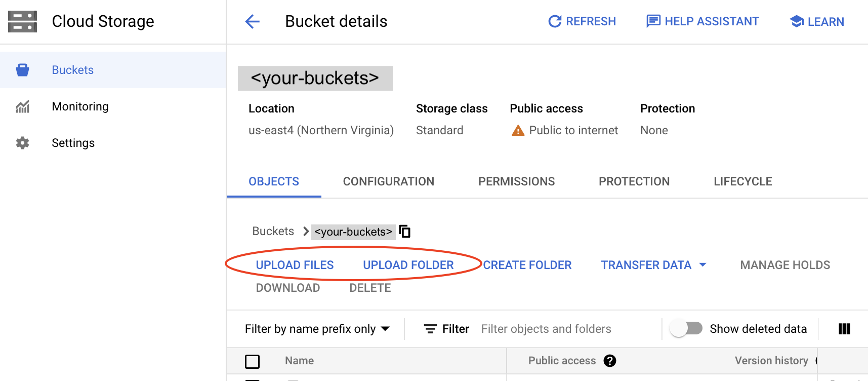Open Monitoring from the sidebar chart icon
This screenshot has width=868, height=381.
23,106
